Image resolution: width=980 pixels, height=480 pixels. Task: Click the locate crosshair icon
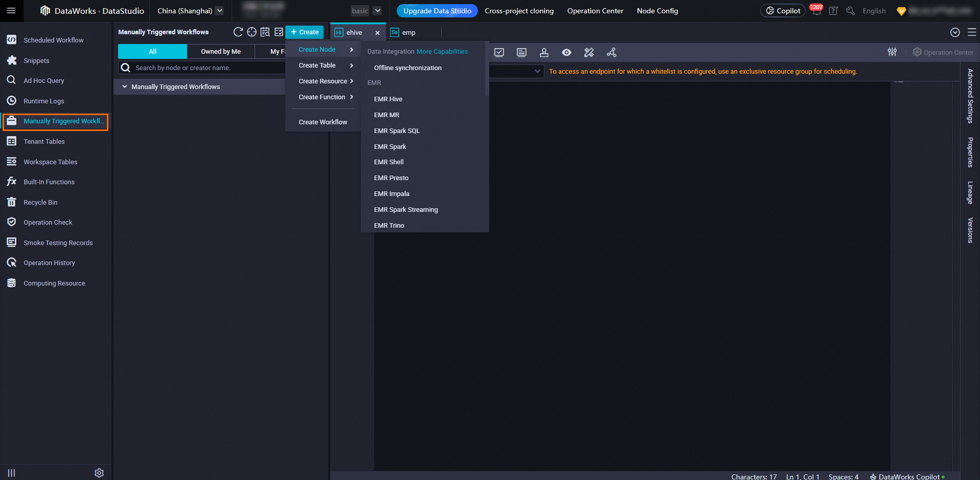pos(252,32)
